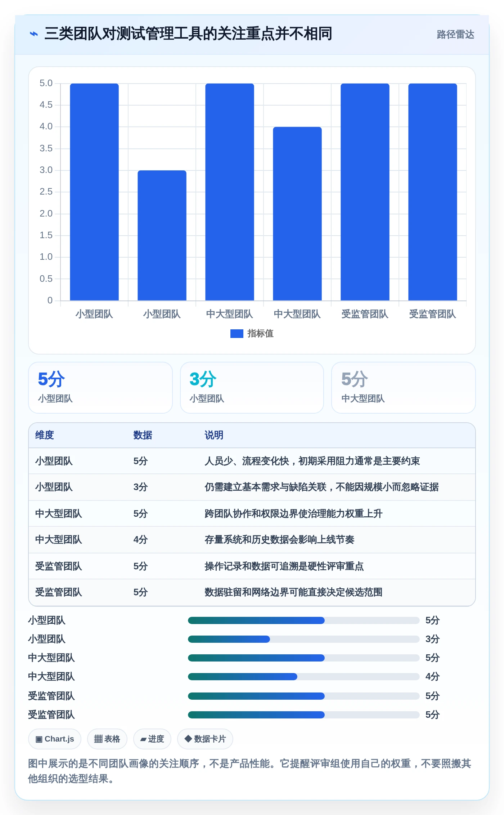Screen dimensions: 504x815
Task: Click the y-axis label 2.5
Action: [x=46, y=192]
